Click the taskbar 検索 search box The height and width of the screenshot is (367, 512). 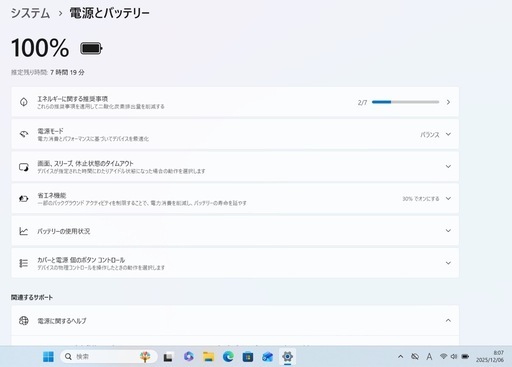(x=108, y=357)
